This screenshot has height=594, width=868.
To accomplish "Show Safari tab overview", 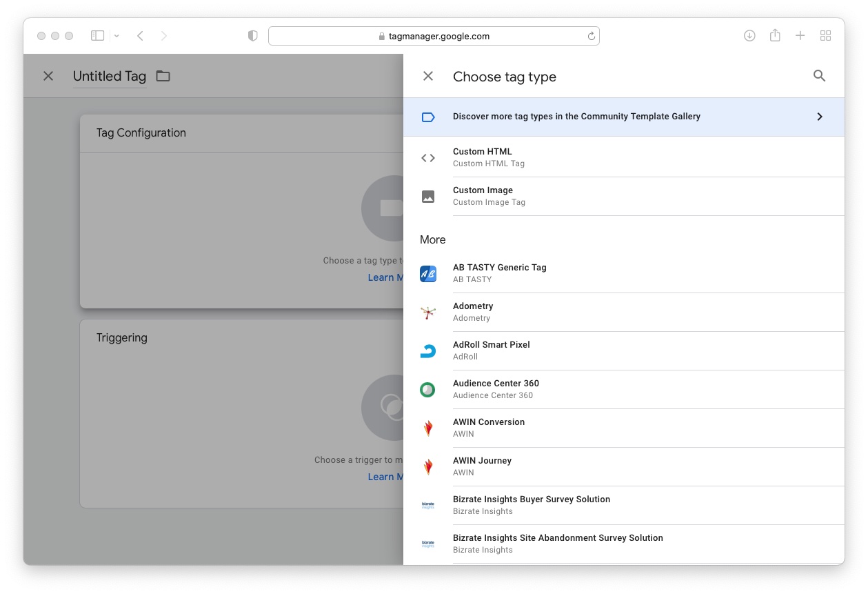I will point(825,36).
